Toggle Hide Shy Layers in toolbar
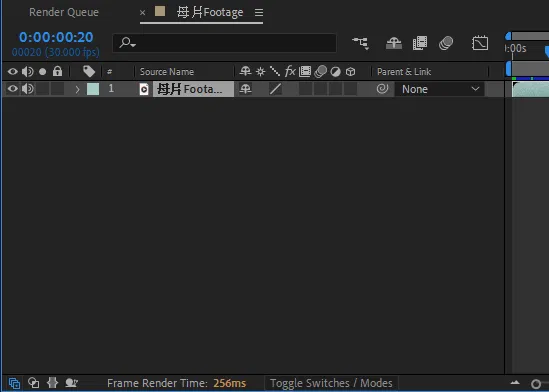The image size is (549, 392). pyautogui.click(x=394, y=43)
